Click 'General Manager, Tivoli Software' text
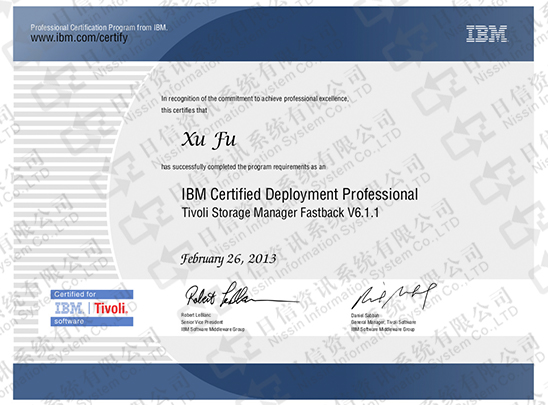Viewport: 548px width, 405px height. tap(383, 322)
